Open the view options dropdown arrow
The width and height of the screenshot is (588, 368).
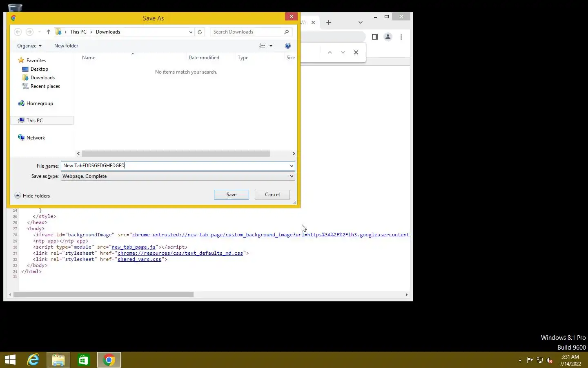pos(271,46)
